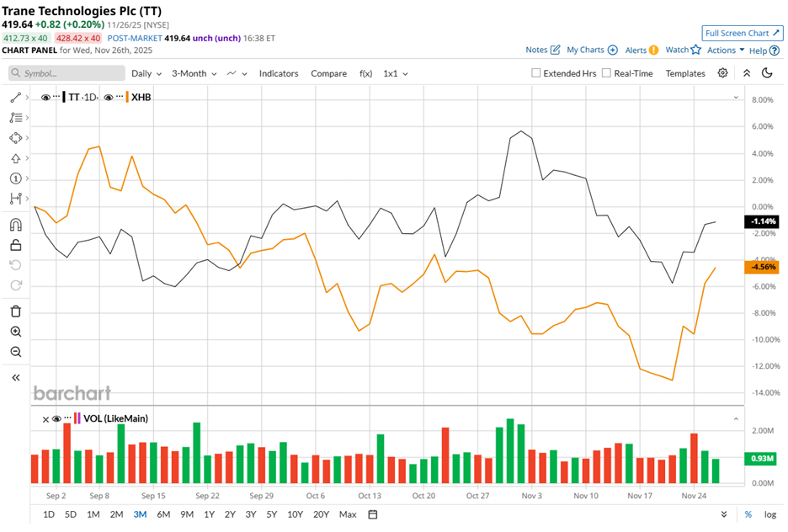The height and width of the screenshot is (532, 788).
Task: Toggle the magnet snap mode icon
Action: pyautogui.click(x=16, y=224)
